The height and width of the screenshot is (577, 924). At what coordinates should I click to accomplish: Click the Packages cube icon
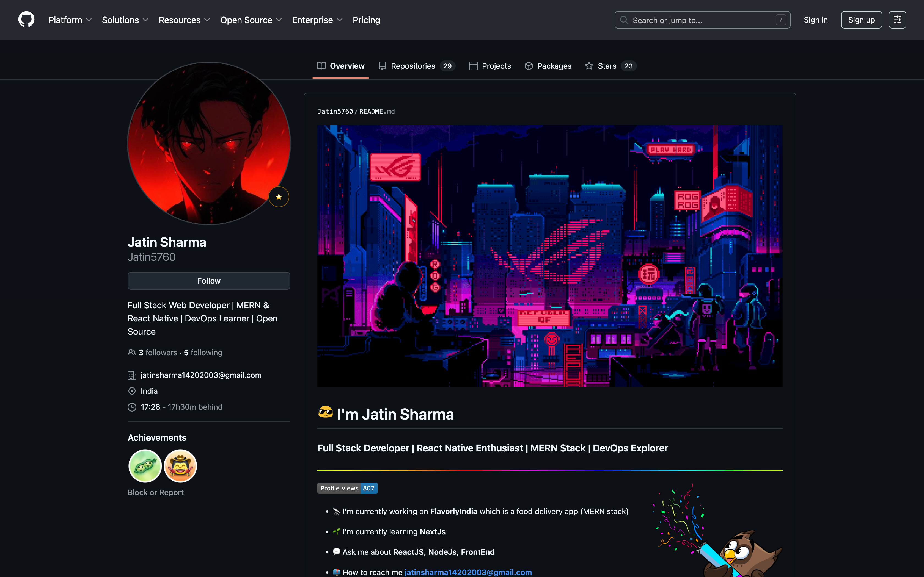(529, 66)
